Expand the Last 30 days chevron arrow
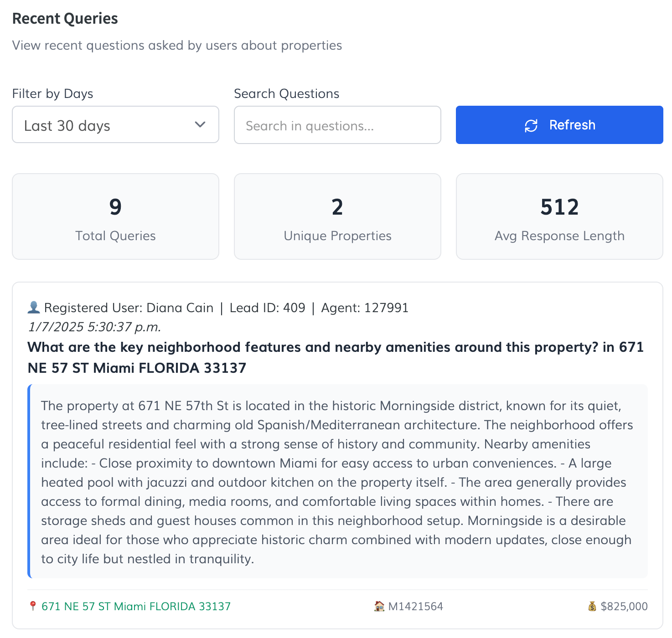 200,124
